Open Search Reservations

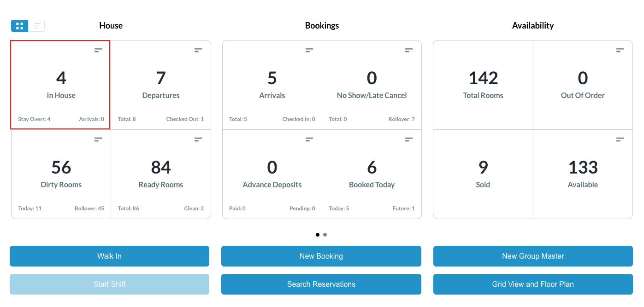coord(321,284)
